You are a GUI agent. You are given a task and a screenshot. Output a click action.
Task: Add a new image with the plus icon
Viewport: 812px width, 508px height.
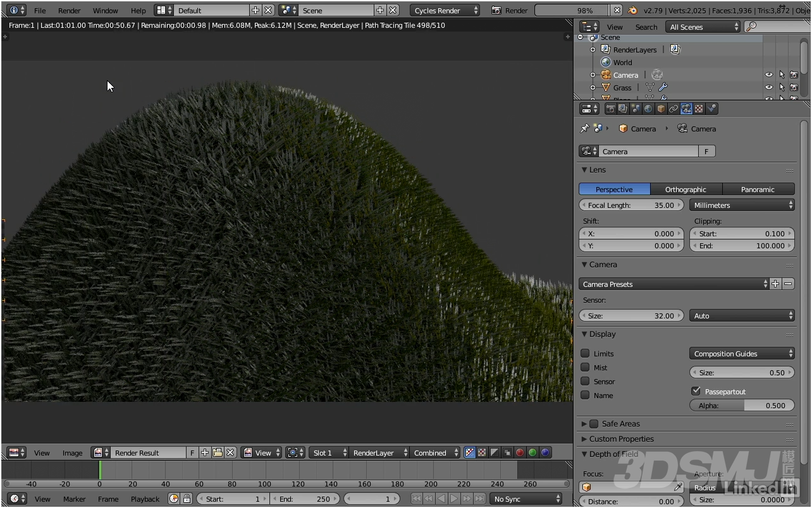(205, 452)
